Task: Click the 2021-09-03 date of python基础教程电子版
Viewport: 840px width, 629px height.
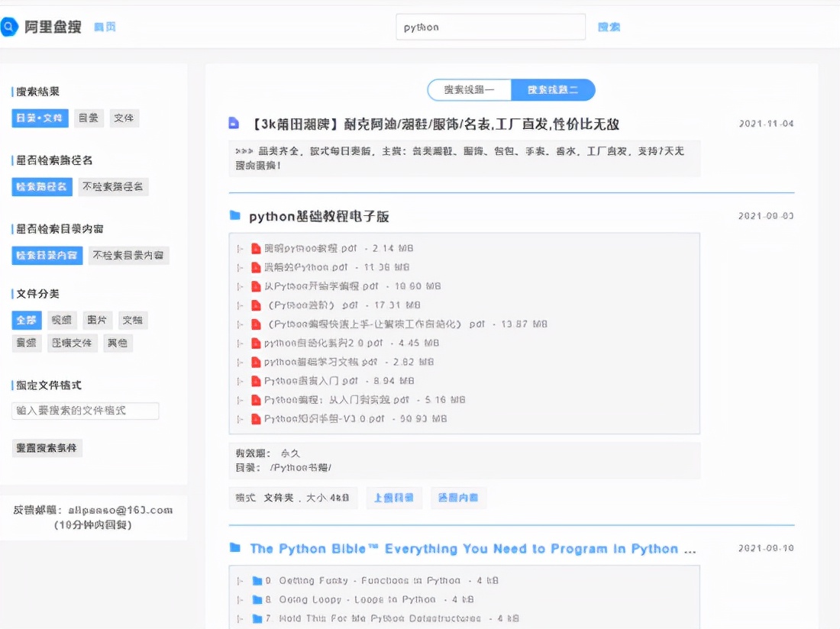Action: tap(766, 216)
